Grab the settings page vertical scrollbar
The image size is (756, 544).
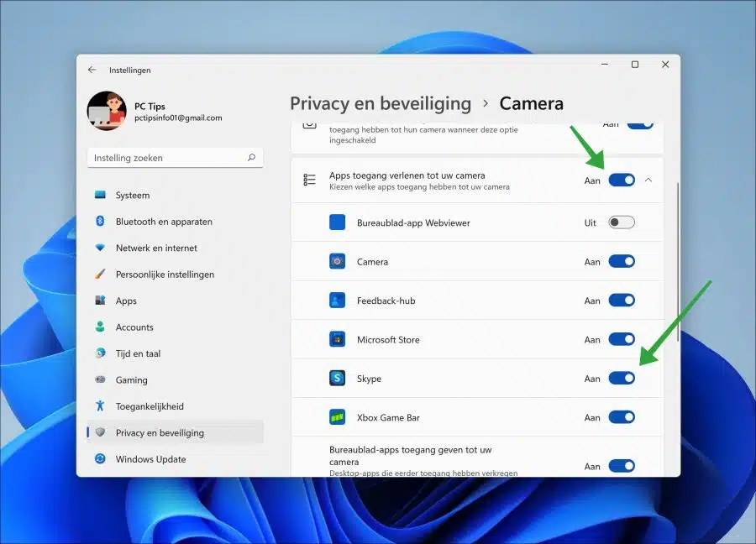[x=678, y=262]
